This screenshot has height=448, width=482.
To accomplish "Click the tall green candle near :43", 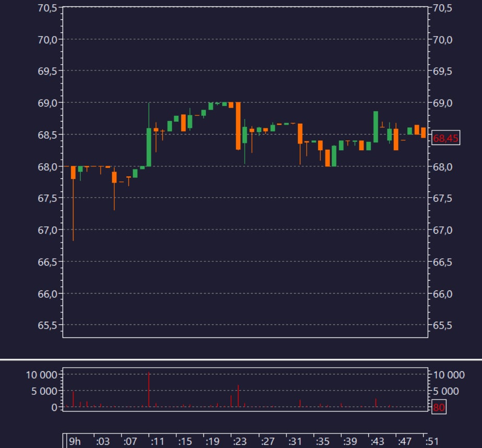I will [376, 127].
